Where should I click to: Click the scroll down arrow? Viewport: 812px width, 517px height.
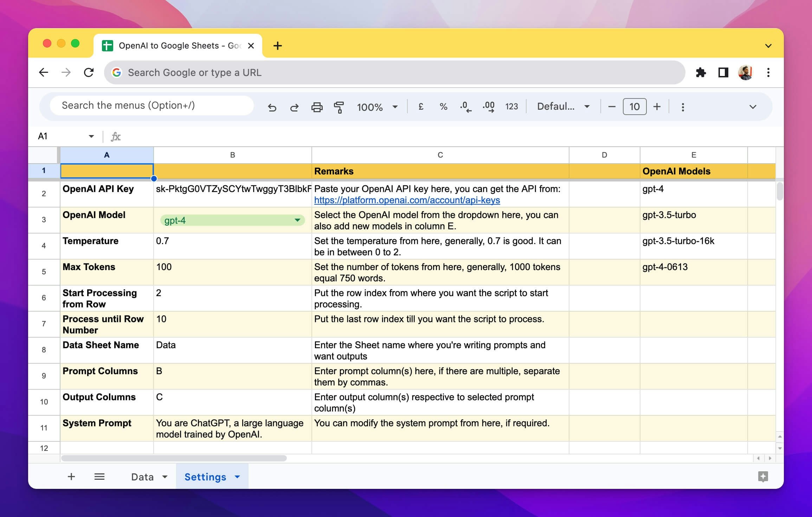[x=780, y=448]
